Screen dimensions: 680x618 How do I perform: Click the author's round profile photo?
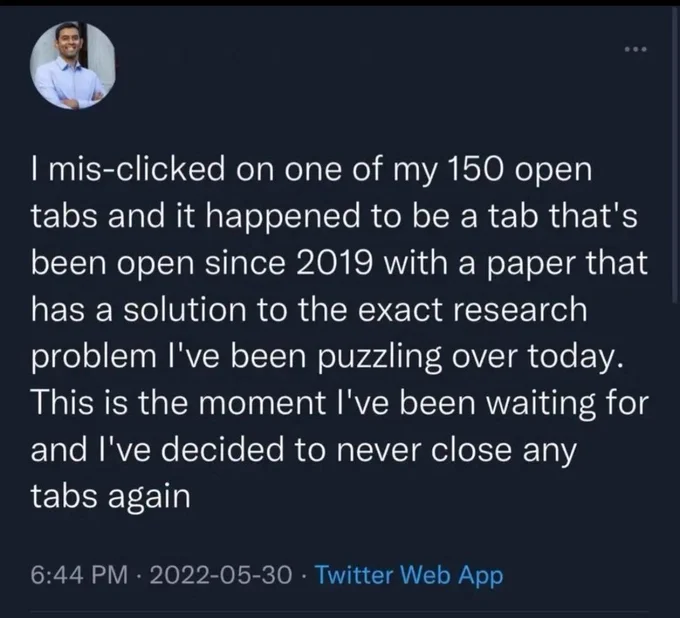(73, 65)
